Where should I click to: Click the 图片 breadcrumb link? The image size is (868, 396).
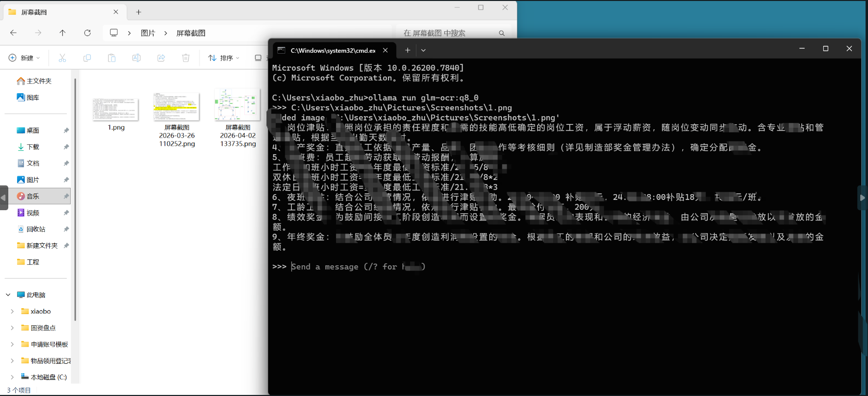pyautogui.click(x=148, y=33)
